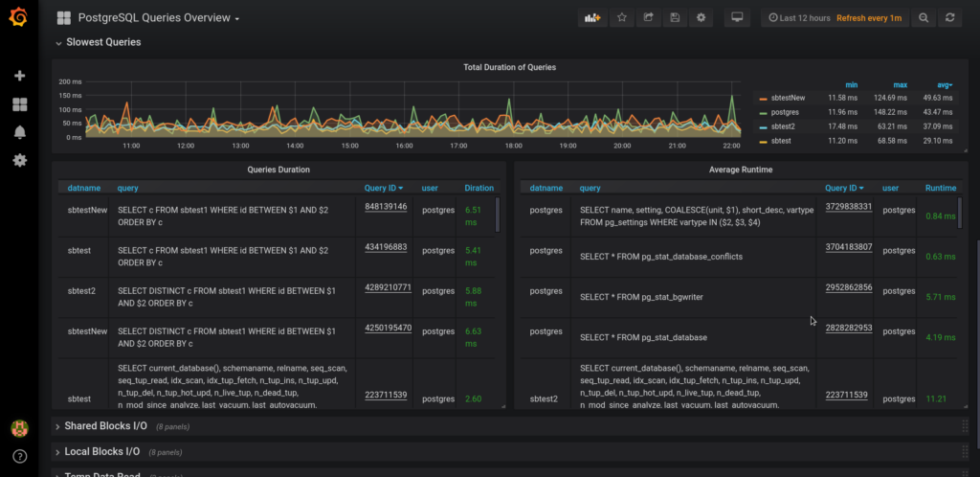Image resolution: width=980 pixels, height=477 pixels.
Task: Open query ID 848139146 link
Action: coord(386,206)
